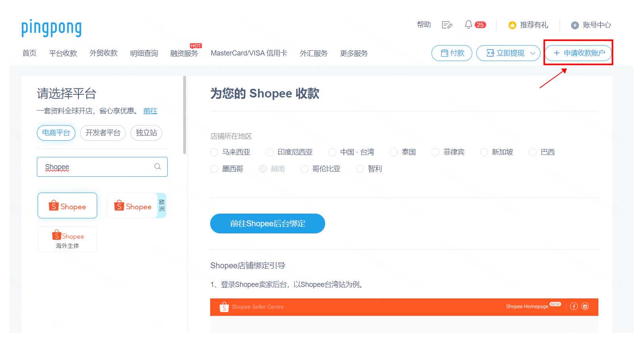Image resolution: width=644 pixels, height=342 pixels.
Task: Open the 平台收款 menu
Action: pos(63,53)
